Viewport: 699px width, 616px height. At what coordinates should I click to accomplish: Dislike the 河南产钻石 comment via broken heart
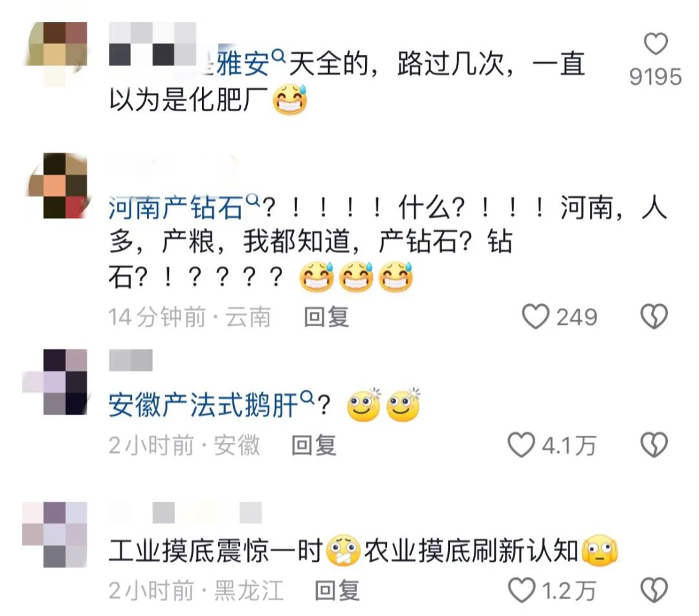pos(654,316)
